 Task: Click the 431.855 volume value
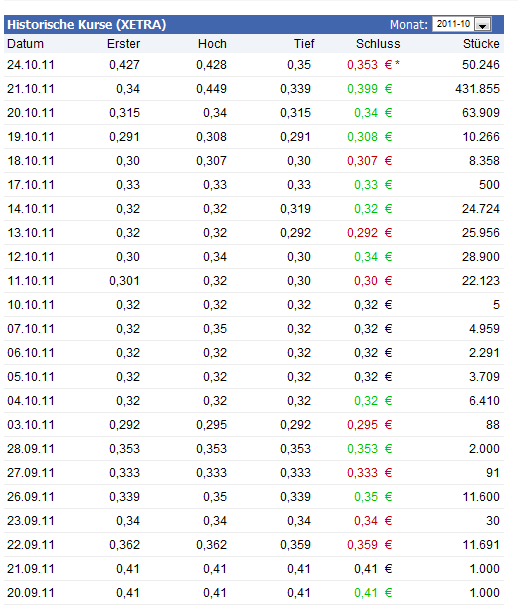(477, 89)
